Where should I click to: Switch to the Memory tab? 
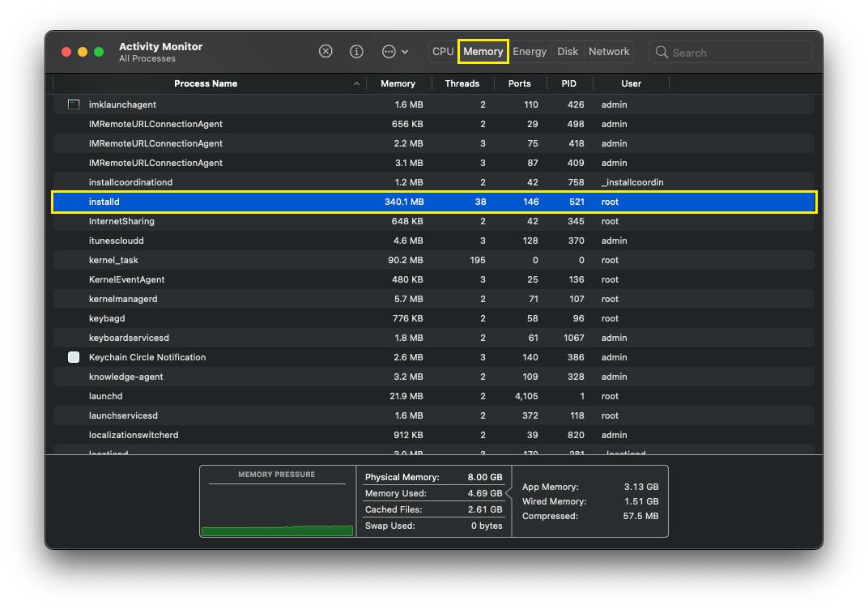[x=483, y=52]
